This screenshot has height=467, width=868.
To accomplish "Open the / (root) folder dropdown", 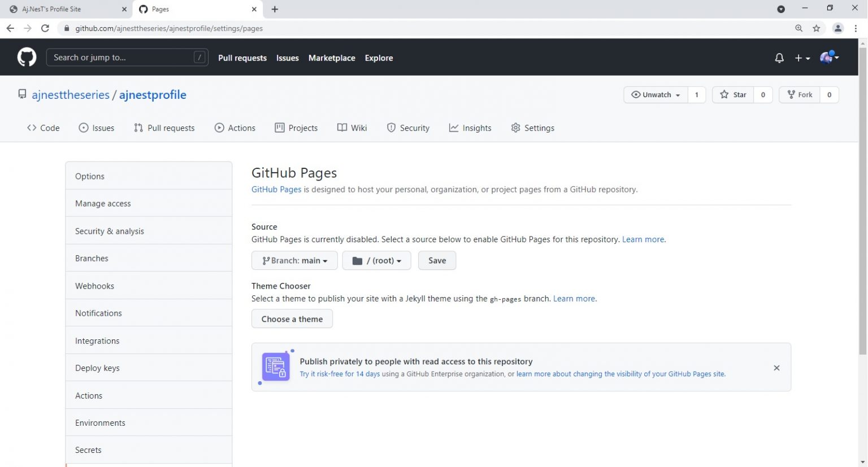I will [x=376, y=260].
